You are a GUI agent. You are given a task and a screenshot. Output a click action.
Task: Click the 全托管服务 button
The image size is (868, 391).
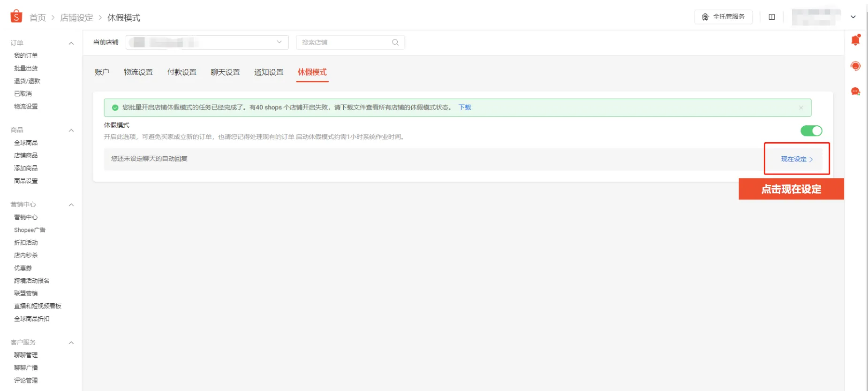724,17
